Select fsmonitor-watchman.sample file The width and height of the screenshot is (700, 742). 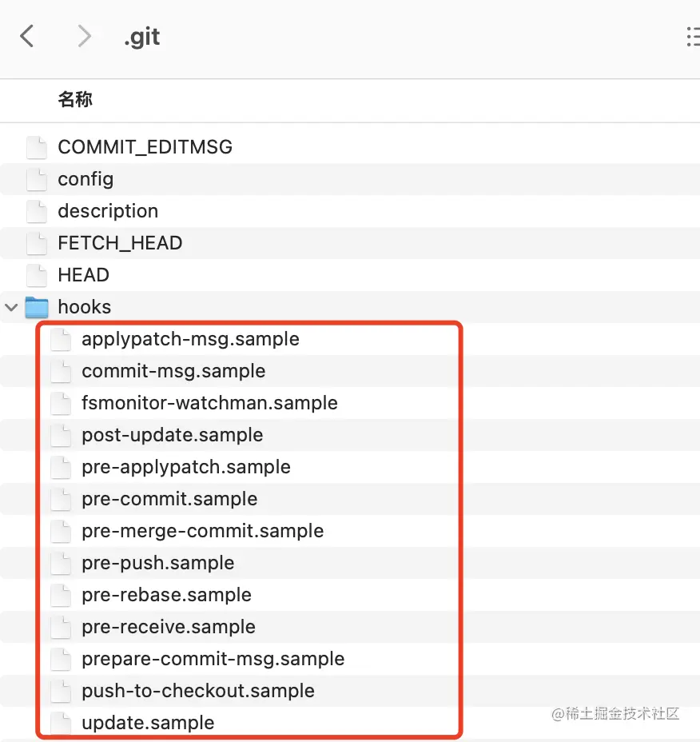pos(209,403)
